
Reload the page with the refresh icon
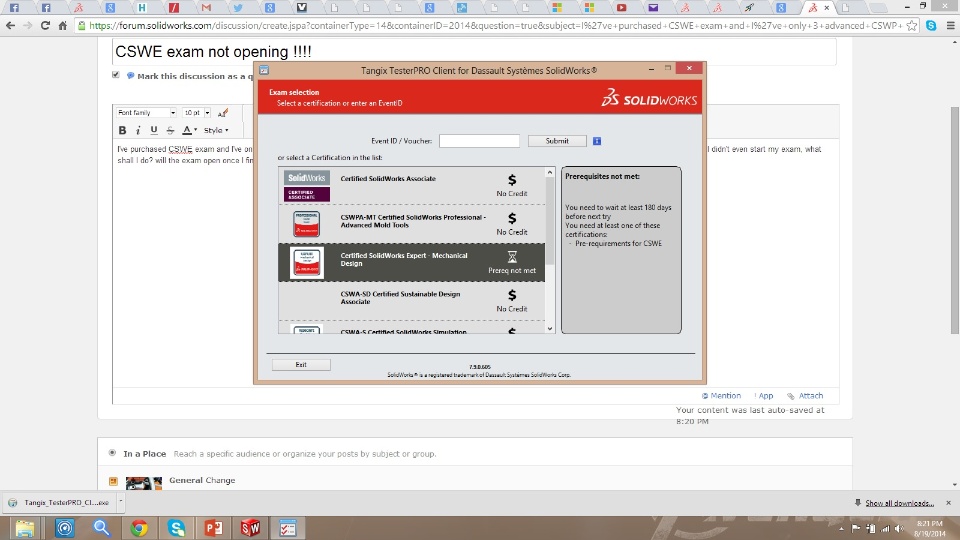(x=45, y=26)
